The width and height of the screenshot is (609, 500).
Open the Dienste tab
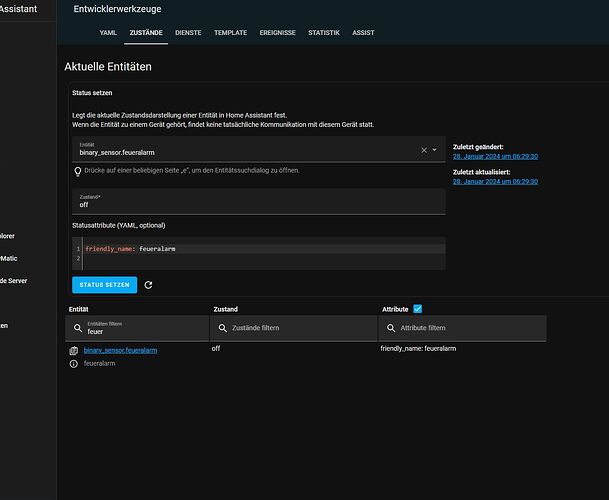(x=188, y=33)
